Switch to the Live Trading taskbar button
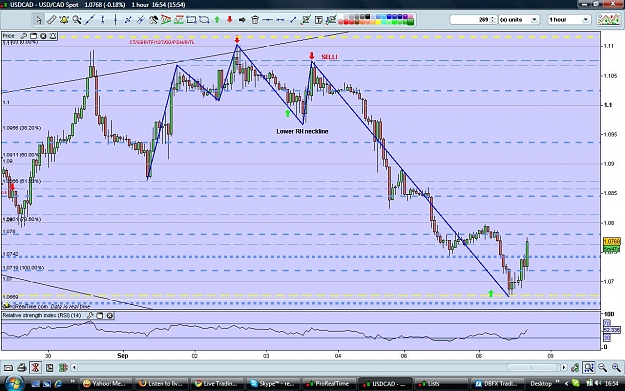This screenshot has height=391, width=625. pos(216,384)
